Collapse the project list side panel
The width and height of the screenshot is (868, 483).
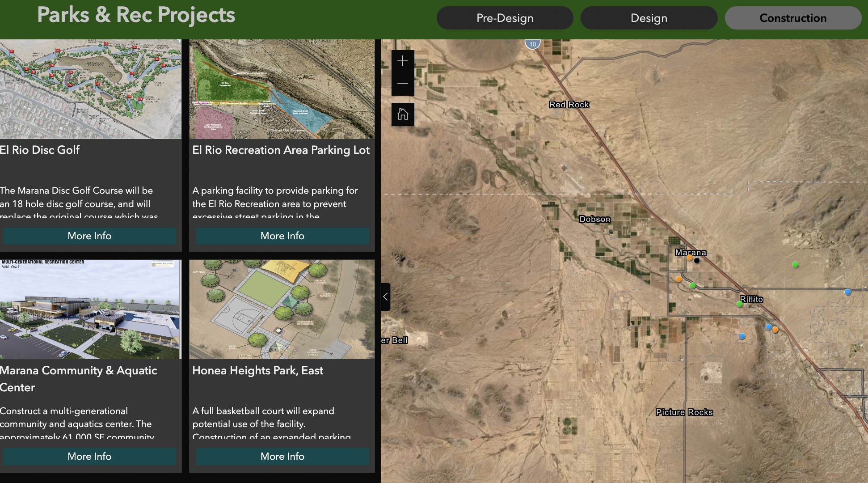click(x=385, y=297)
